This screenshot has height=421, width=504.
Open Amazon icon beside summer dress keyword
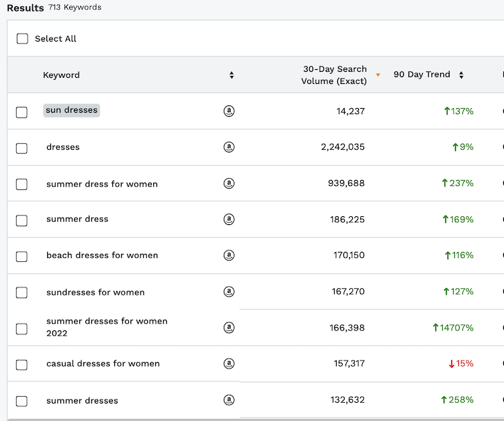pyautogui.click(x=229, y=220)
